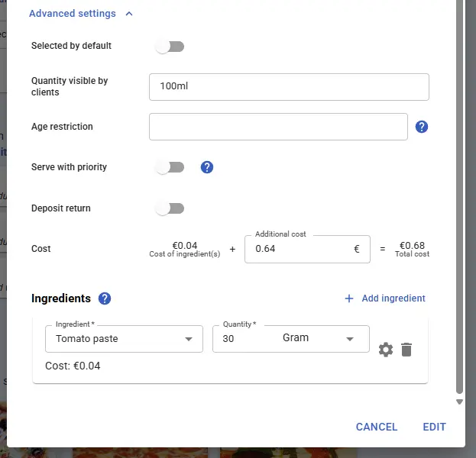Turn on Deposit return switch

coord(170,208)
